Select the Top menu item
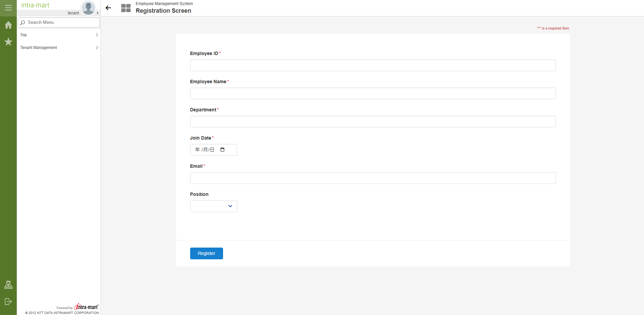The height and width of the screenshot is (315, 644). (x=24, y=35)
